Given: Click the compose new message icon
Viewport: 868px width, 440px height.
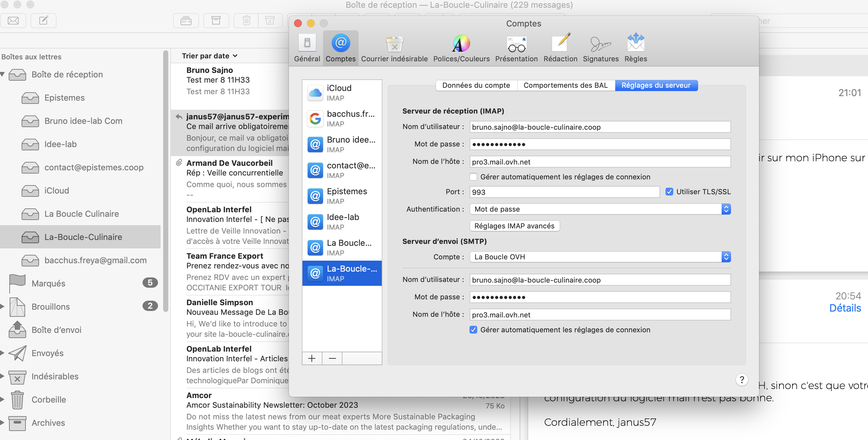Looking at the screenshot, I should tap(44, 21).
